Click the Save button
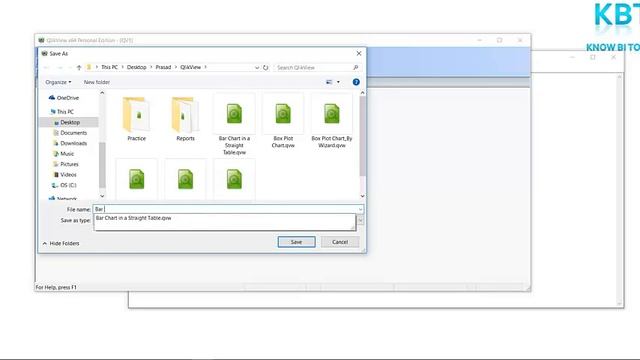This screenshot has width=640, height=360. (296, 242)
